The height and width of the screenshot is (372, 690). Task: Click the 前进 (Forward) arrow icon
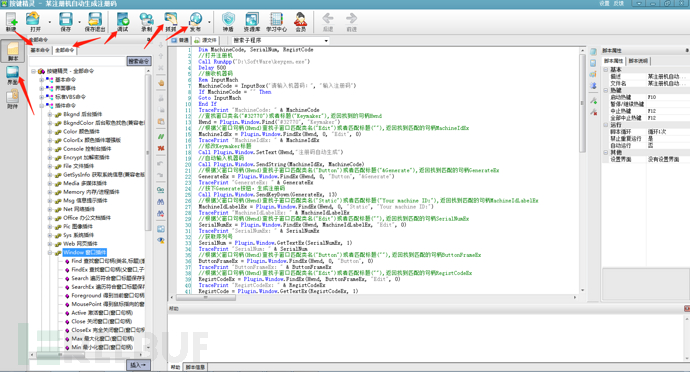tap(352, 22)
